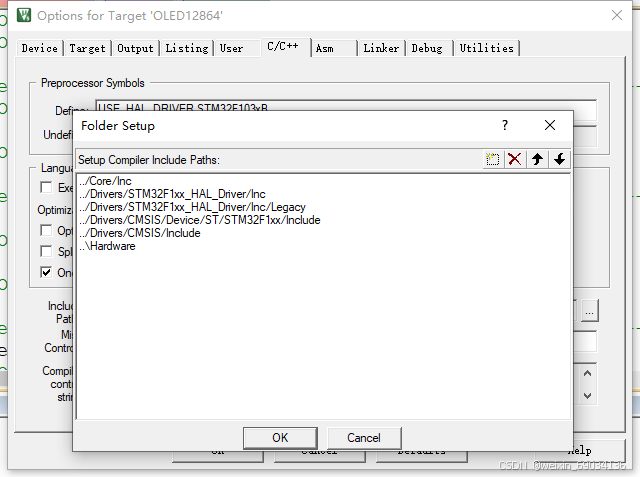Select the Inc/Legacy include path row
The image size is (640, 477).
coord(324,207)
